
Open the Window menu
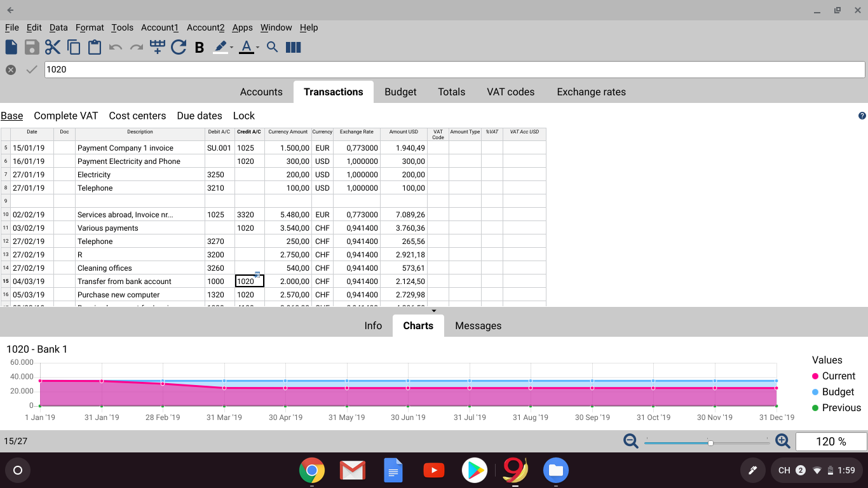(x=276, y=27)
